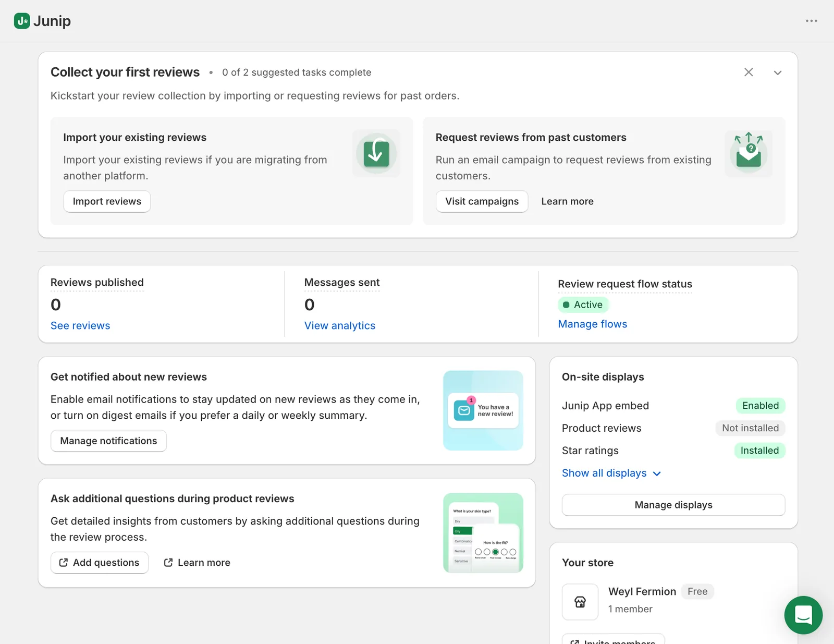
Task: Click the Weyl Fermion store name
Action: point(642,591)
